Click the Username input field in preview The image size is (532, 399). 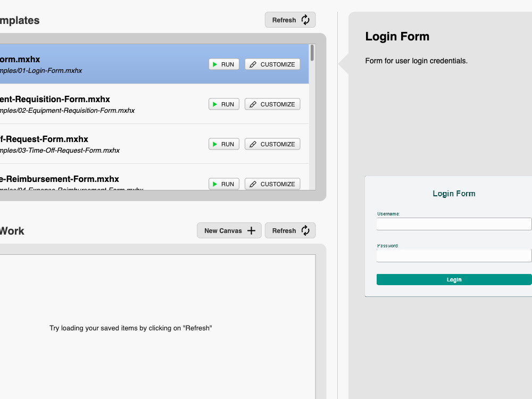click(454, 224)
